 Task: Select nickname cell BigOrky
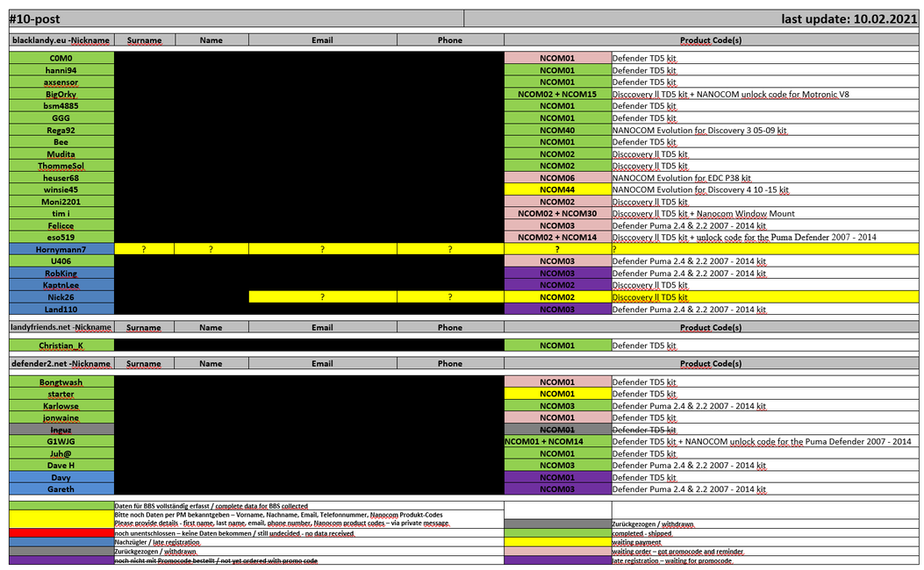click(x=61, y=94)
